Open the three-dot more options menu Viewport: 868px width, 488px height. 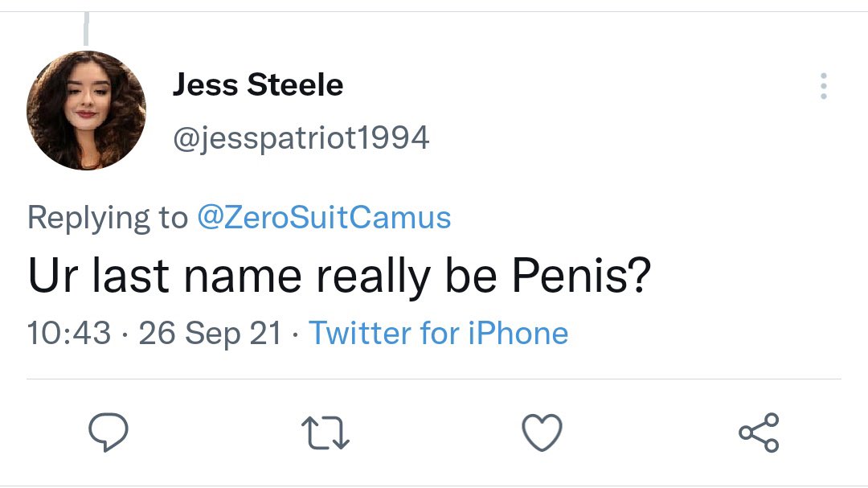pyautogui.click(x=824, y=86)
